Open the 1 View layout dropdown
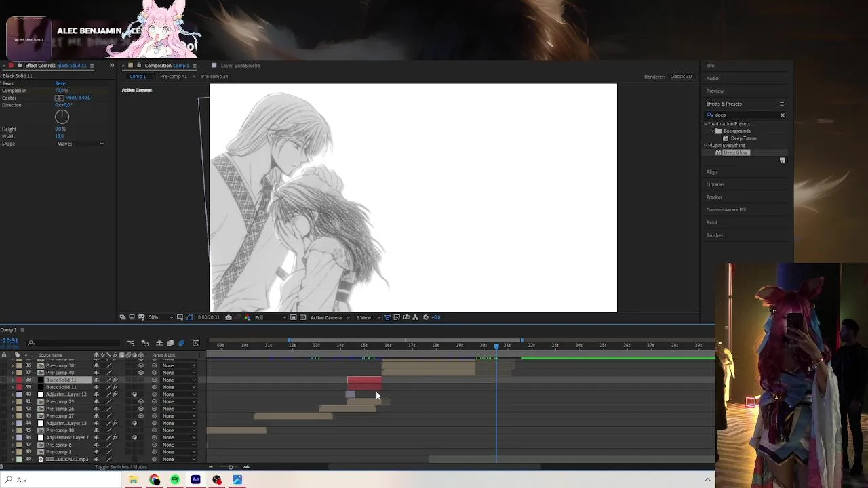This screenshot has width=868, height=488. pyautogui.click(x=367, y=317)
